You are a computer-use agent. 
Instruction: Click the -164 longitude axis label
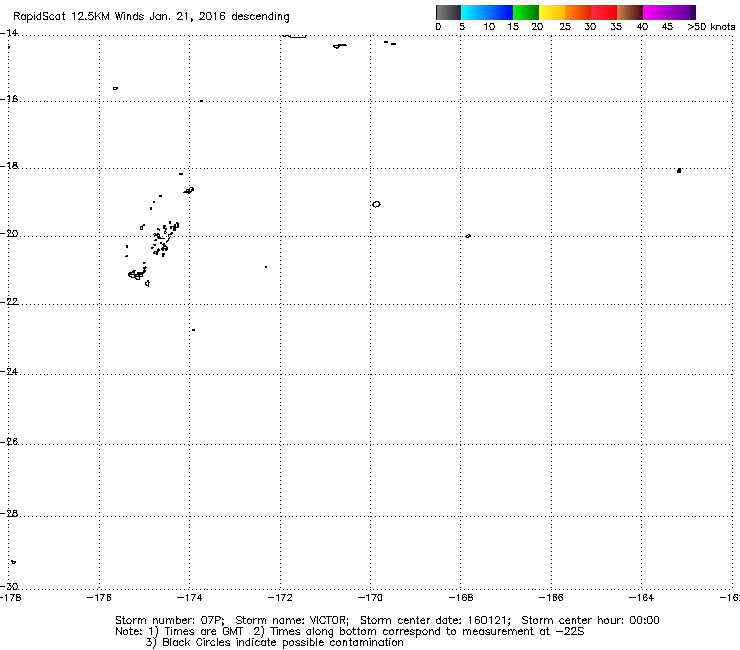pyautogui.click(x=641, y=598)
